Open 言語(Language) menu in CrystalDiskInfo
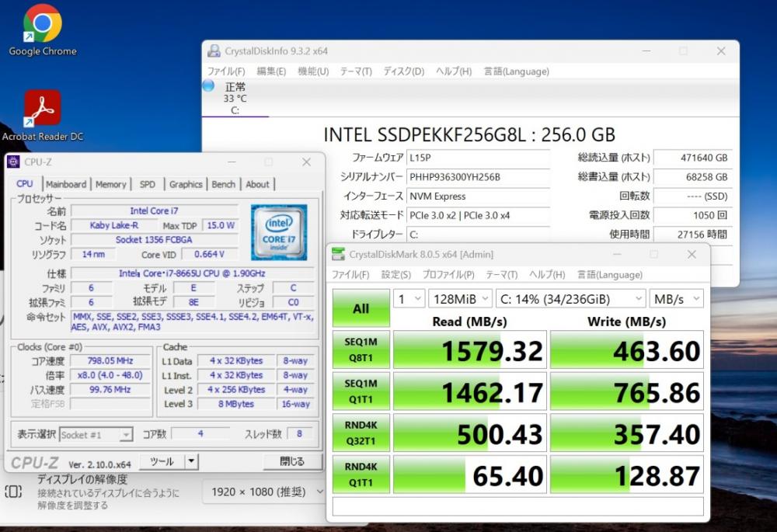777x532 pixels. (517, 71)
